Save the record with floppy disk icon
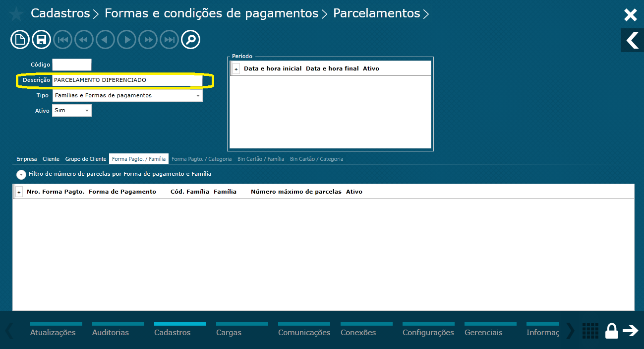Image resolution: width=644 pixels, height=349 pixels. tap(42, 40)
